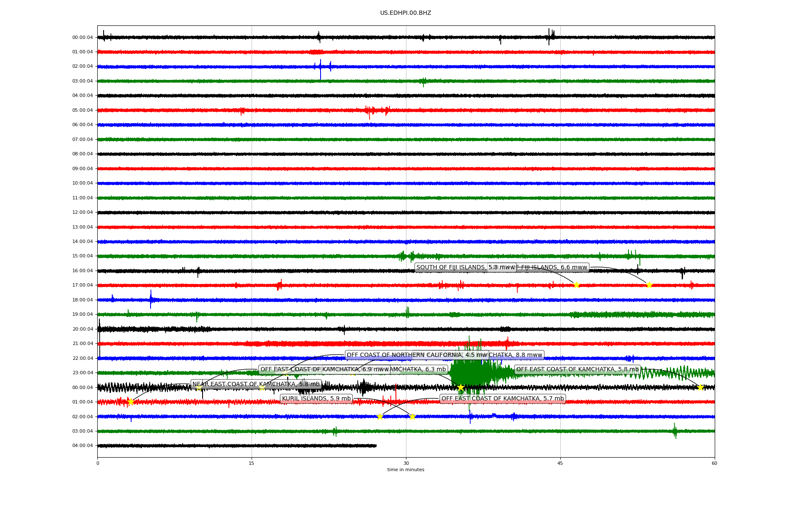Click the 21:00:04 trace time label

(x=82, y=344)
